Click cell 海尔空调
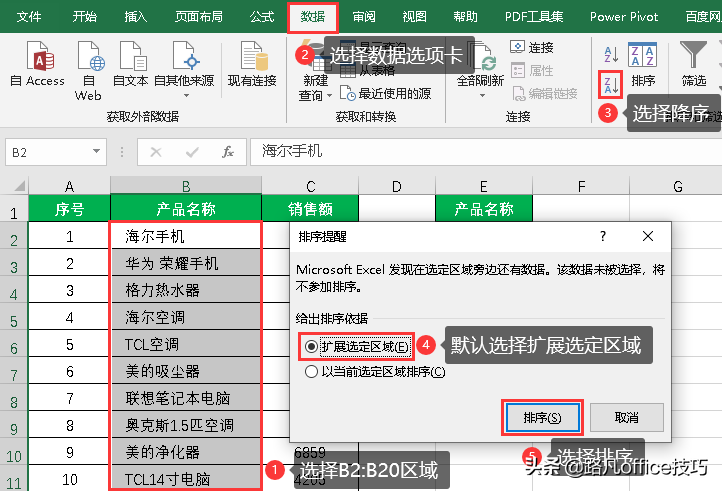This screenshot has width=722, height=491. [x=186, y=317]
